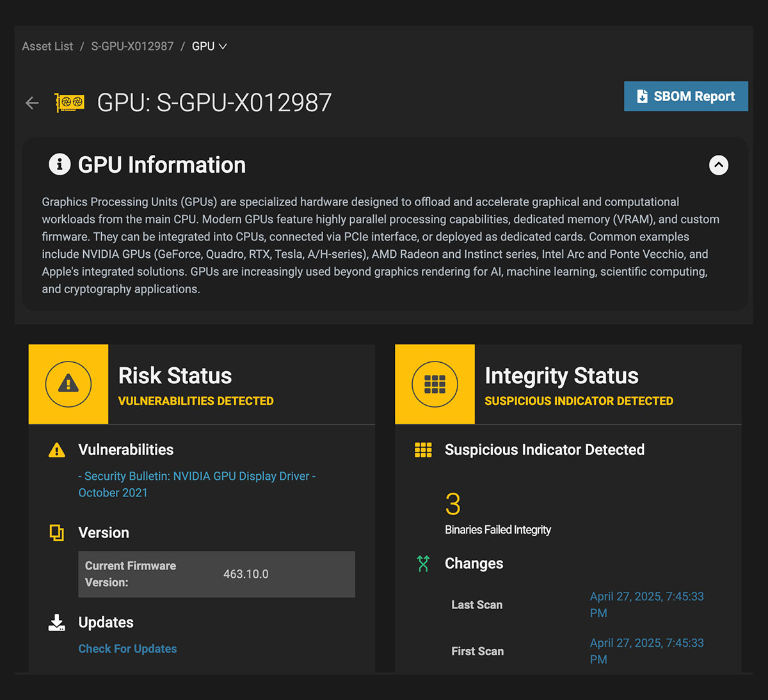Screen dimensions: 768x700
Task: Click Check For Updates link
Action: pyautogui.click(x=127, y=649)
